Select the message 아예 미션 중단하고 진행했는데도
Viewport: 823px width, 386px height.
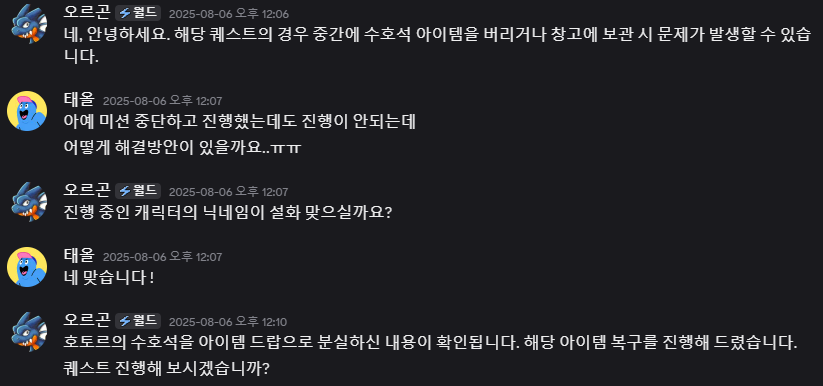pos(239,122)
